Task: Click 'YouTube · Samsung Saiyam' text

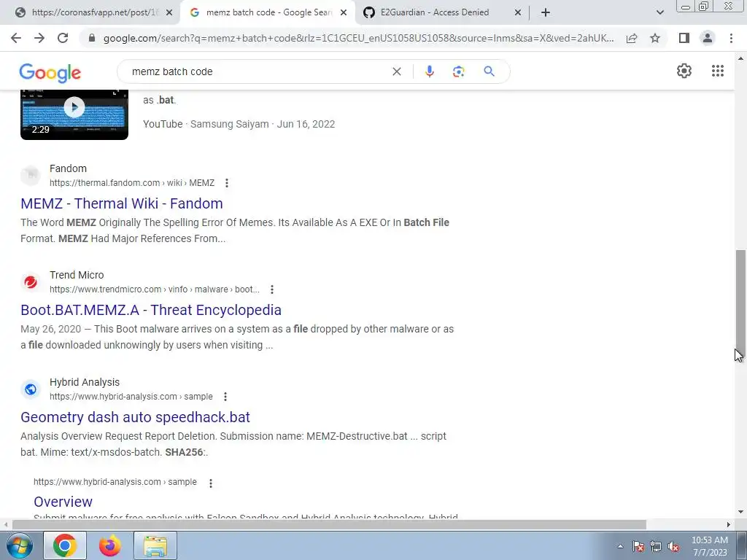Action: tap(206, 124)
